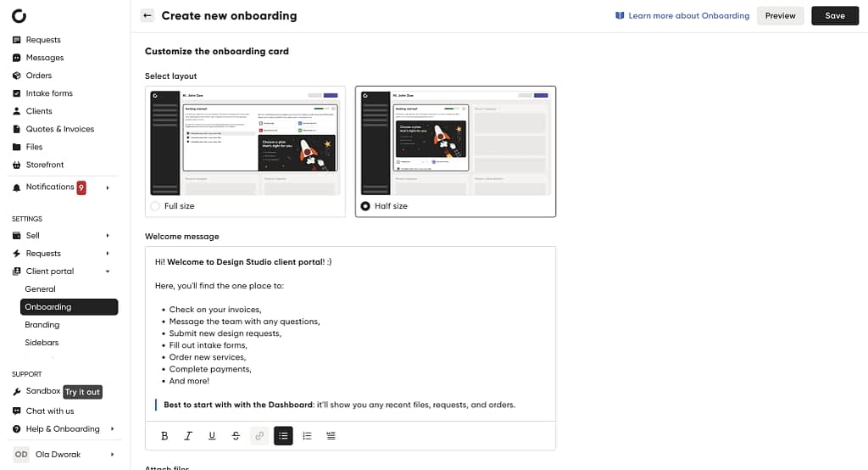868x470 pixels.
Task: Go to Orders in the sidebar
Action: click(39, 76)
